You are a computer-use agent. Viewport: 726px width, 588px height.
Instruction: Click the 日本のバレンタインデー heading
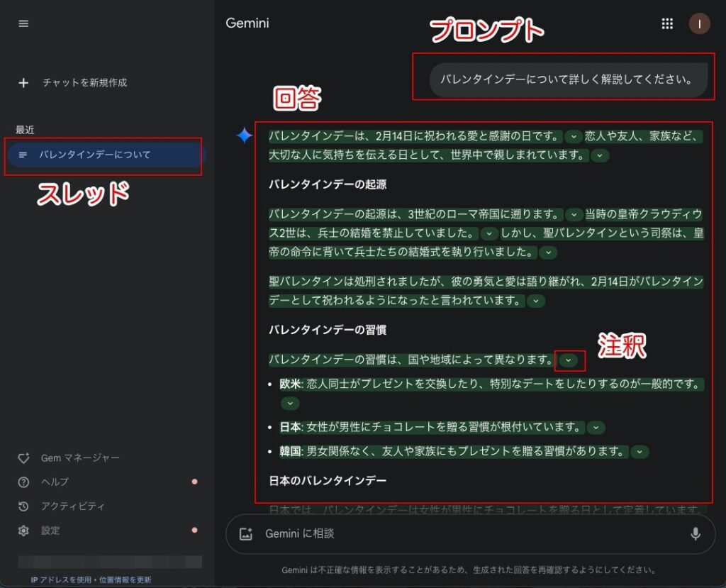328,481
